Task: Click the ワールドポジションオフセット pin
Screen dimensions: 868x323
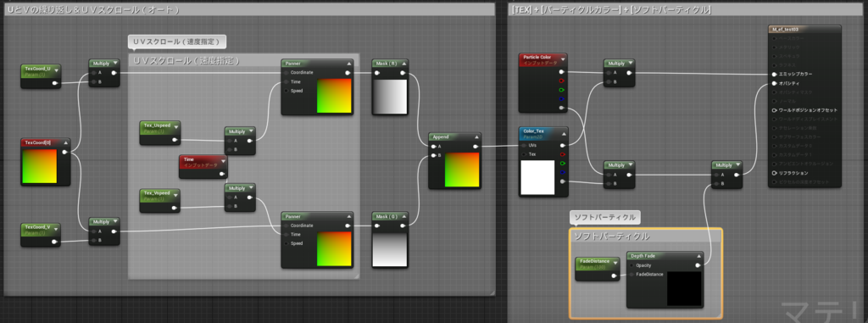Action: (x=775, y=110)
